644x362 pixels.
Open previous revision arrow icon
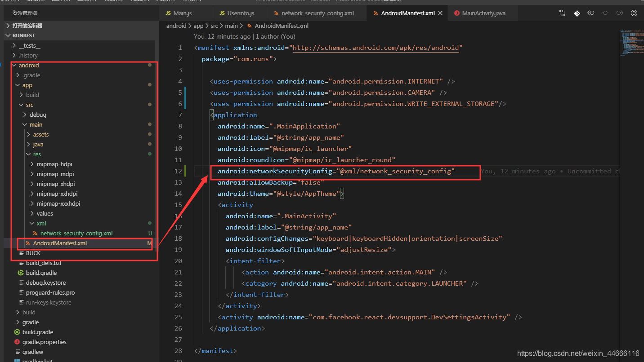(x=591, y=13)
